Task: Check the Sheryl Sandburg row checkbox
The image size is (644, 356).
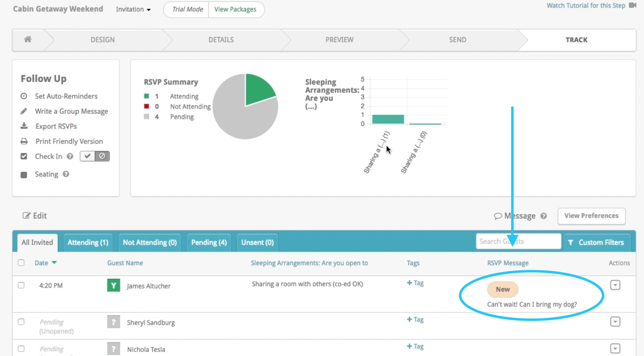Action: tap(21, 322)
